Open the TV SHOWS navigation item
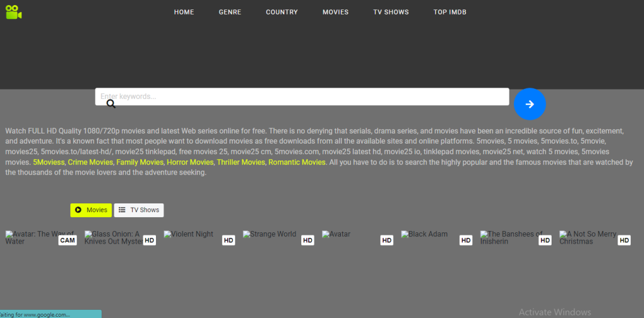 tap(391, 12)
